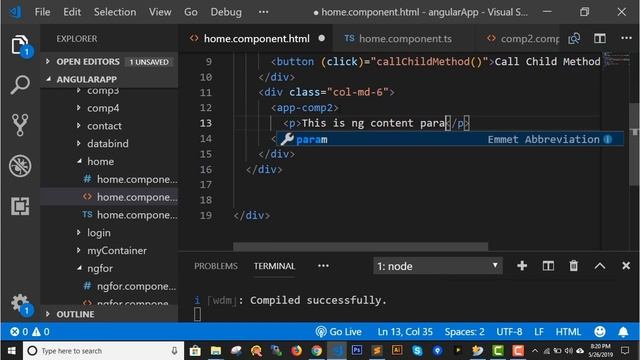The height and width of the screenshot is (360, 640).
Task: Expand the comp4 folder
Action: pos(103,108)
